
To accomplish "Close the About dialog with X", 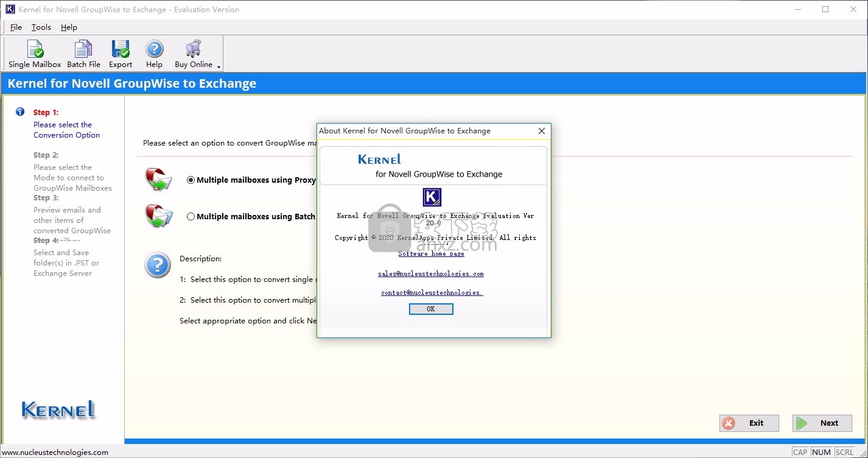I will tap(542, 131).
